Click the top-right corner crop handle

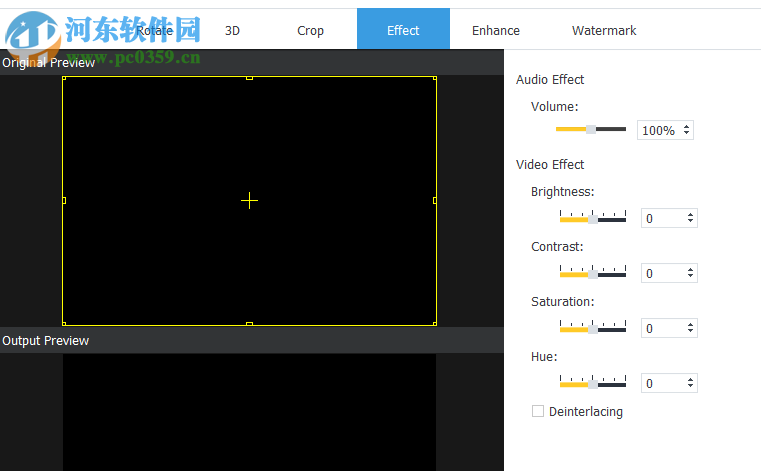(435, 78)
